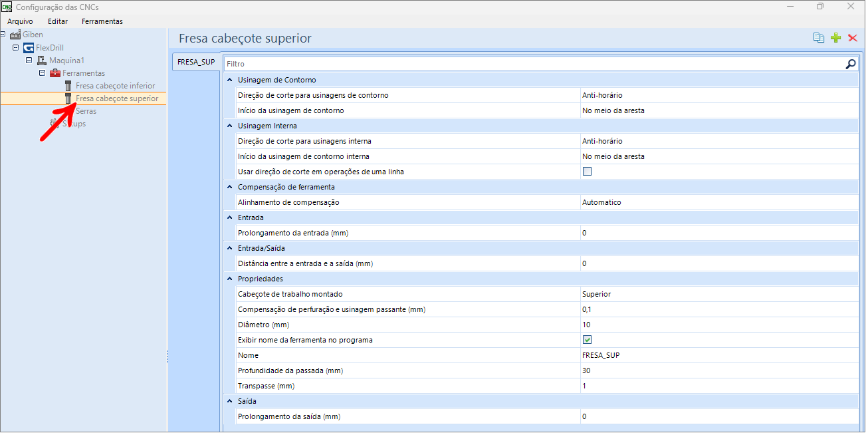The image size is (868, 433).
Task: Enable 'Usar direção de corte' checkbox
Action: (x=587, y=172)
